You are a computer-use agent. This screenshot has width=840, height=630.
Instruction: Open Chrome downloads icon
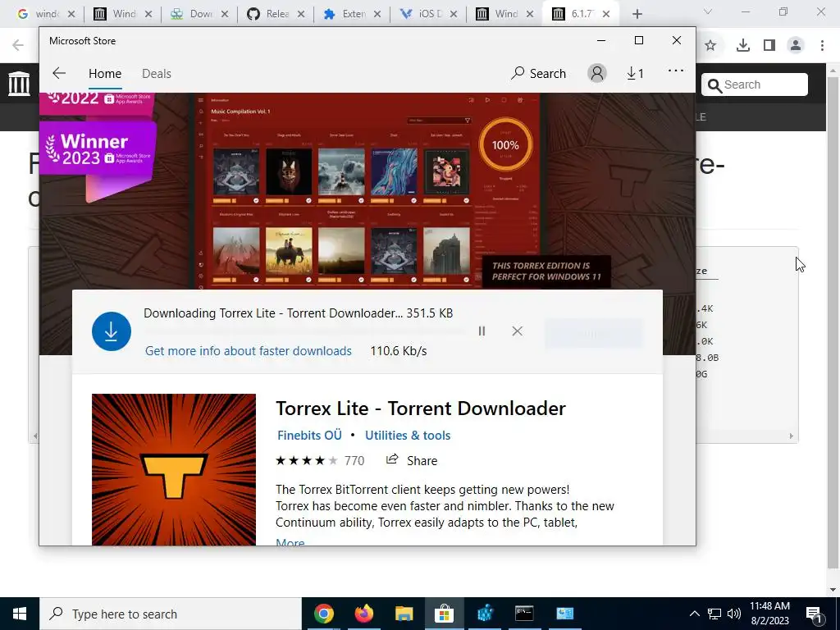click(743, 46)
